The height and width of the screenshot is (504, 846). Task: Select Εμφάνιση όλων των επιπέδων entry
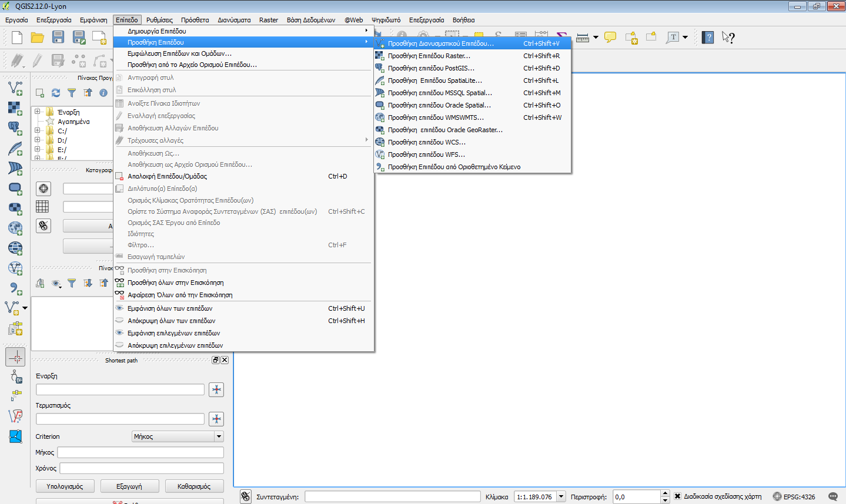click(x=244, y=308)
